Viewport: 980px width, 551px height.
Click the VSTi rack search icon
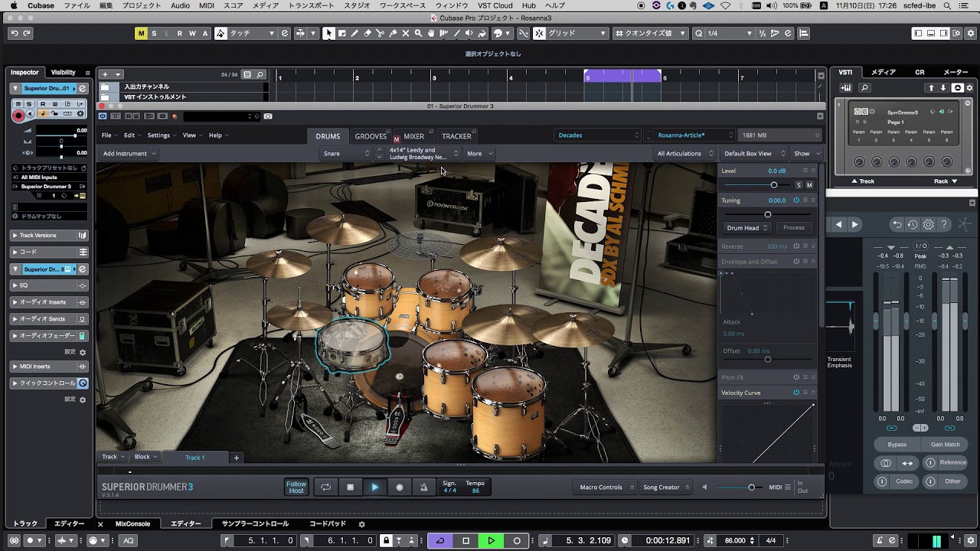[865, 88]
